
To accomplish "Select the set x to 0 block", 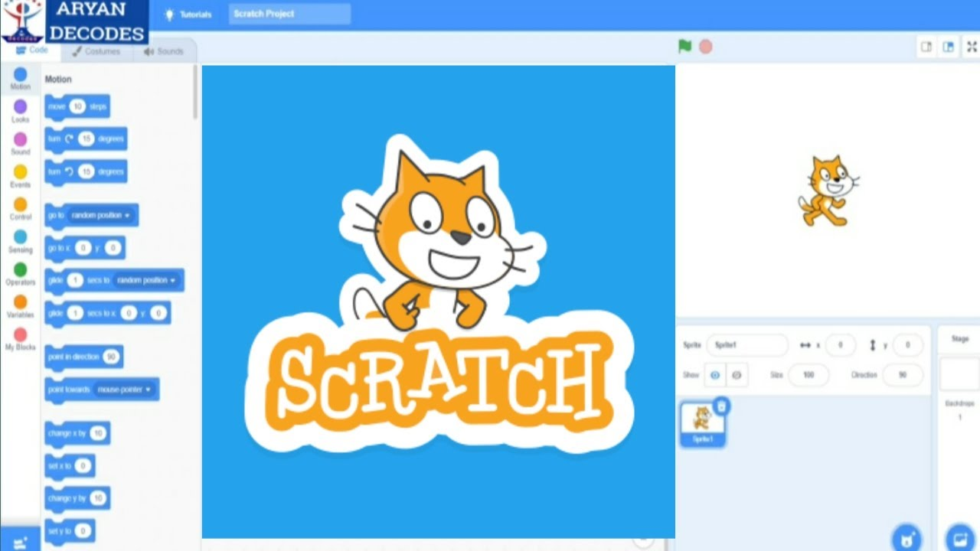I will coord(70,465).
